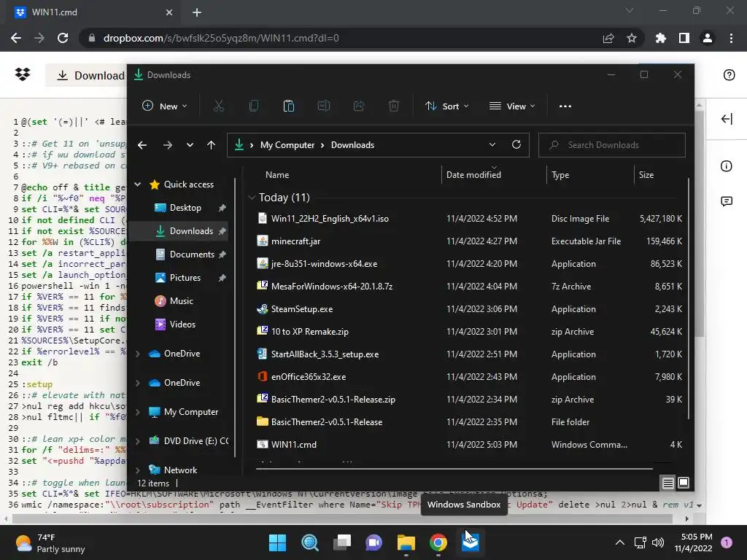
Task: Click the Rename icon in Explorer toolbar
Action: tap(324, 106)
